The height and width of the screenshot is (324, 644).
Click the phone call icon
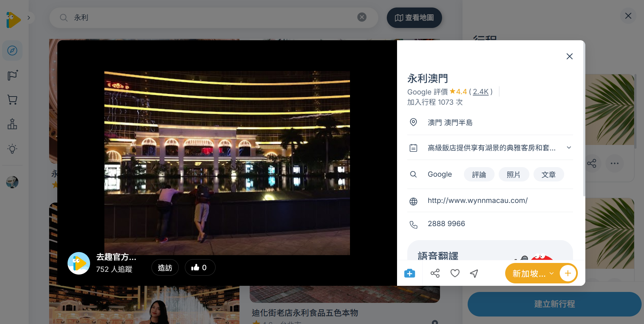tap(413, 224)
